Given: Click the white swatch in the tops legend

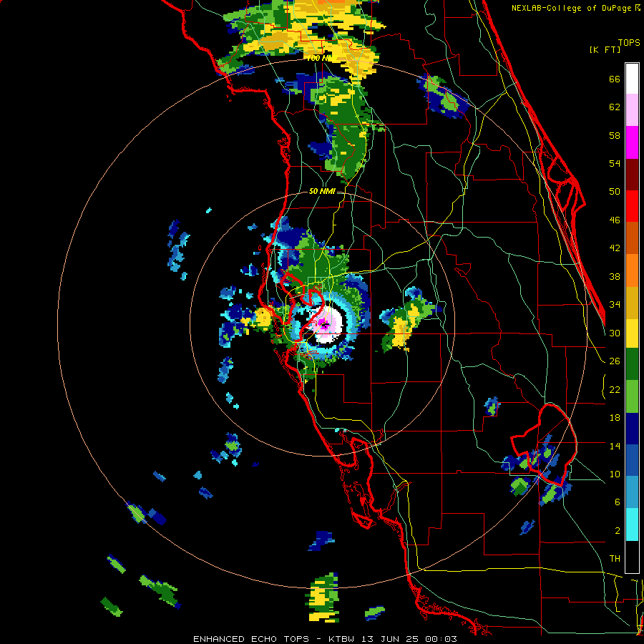Looking at the screenshot, I should [x=632, y=79].
